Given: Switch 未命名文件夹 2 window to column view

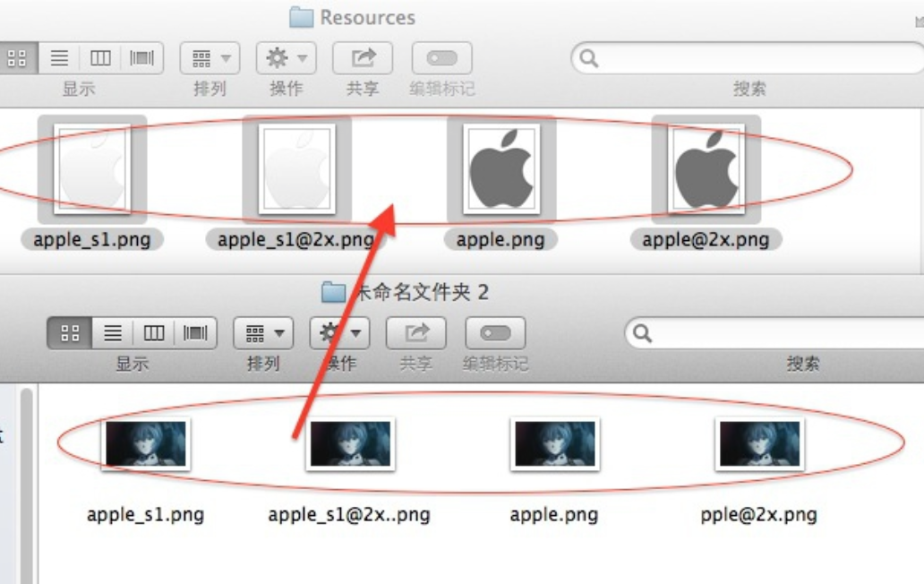Looking at the screenshot, I should [x=154, y=333].
